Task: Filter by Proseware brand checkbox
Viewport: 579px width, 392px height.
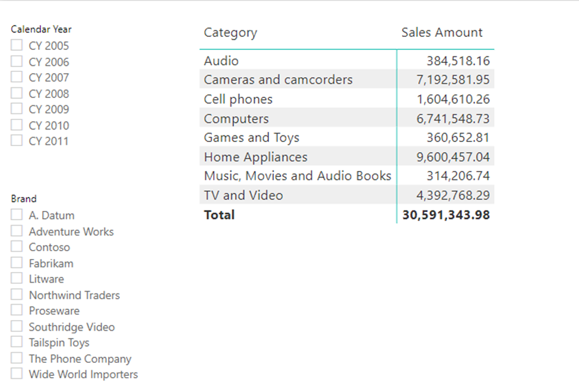Action: click(x=17, y=310)
